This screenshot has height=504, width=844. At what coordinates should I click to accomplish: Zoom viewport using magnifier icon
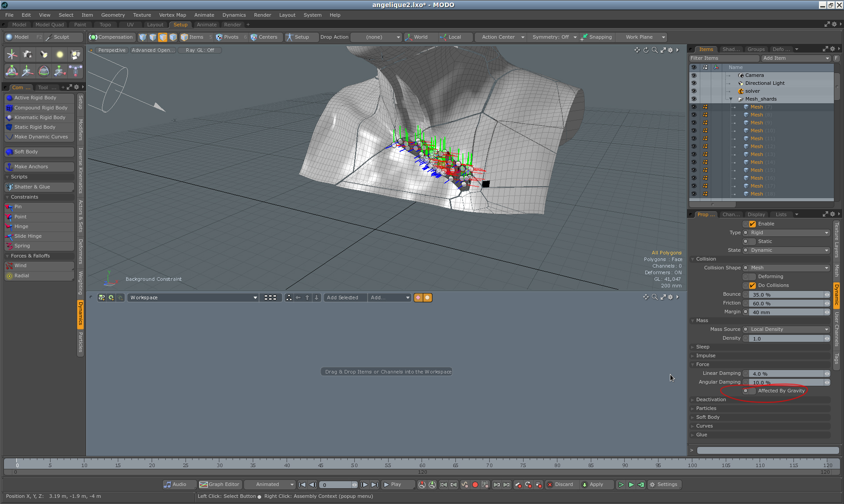(x=655, y=50)
